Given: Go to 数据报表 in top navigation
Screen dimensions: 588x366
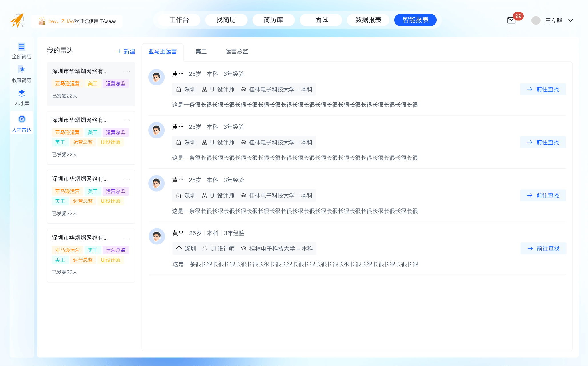Looking at the screenshot, I should [368, 20].
